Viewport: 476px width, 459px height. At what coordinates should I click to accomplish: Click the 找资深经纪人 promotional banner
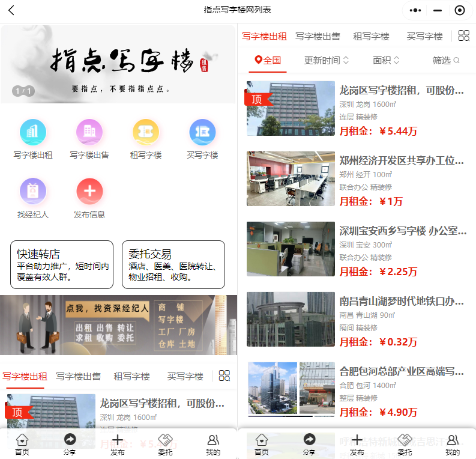pyautogui.click(x=118, y=324)
